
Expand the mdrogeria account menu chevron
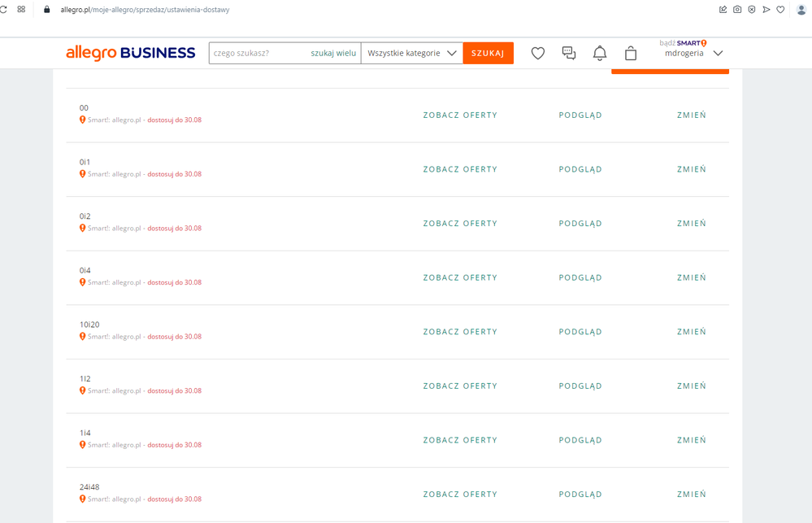click(x=718, y=53)
